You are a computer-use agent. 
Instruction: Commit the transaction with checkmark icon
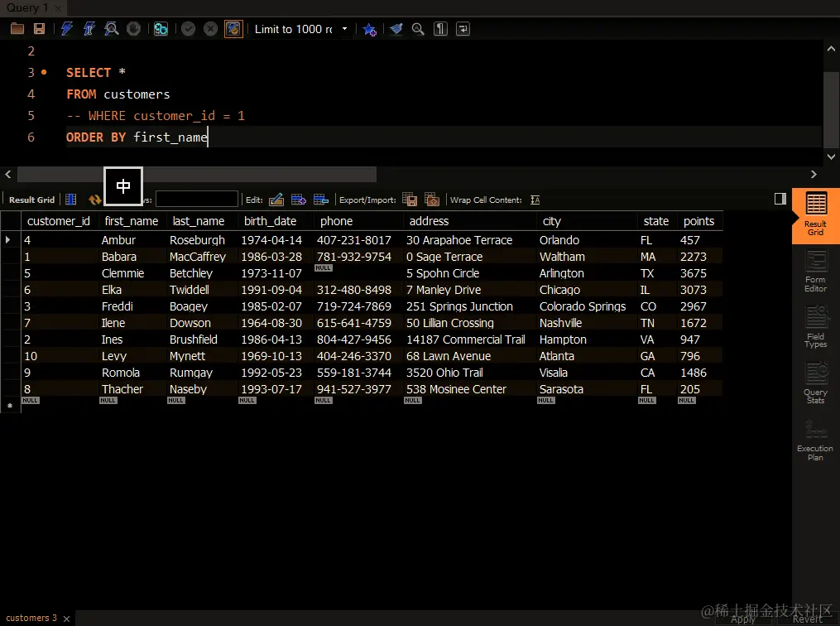pyautogui.click(x=188, y=29)
